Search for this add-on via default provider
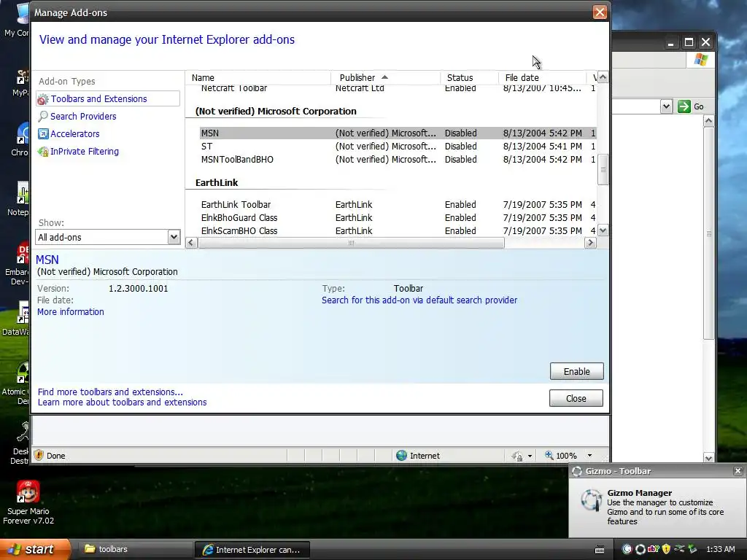The width and height of the screenshot is (747, 560). 419,300
